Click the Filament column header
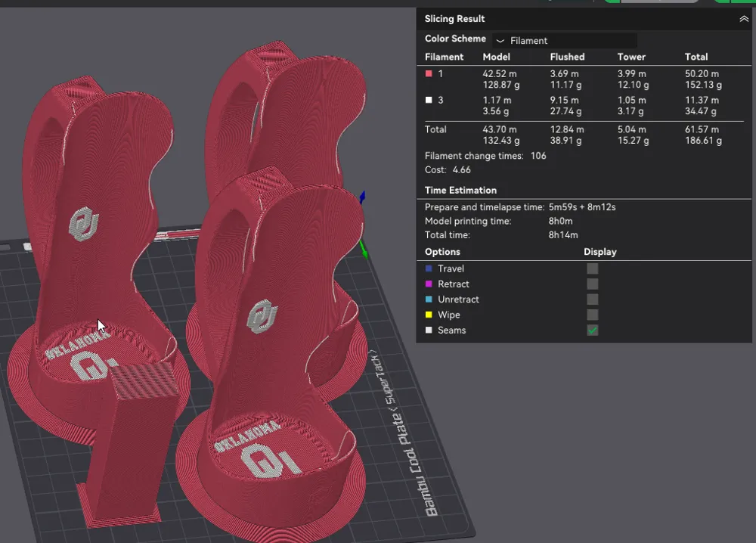The height and width of the screenshot is (543, 756). [444, 57]
